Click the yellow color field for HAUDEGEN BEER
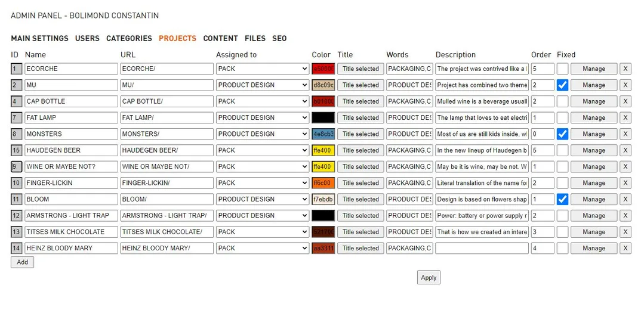The image size is (644, 310). (323, 150)
